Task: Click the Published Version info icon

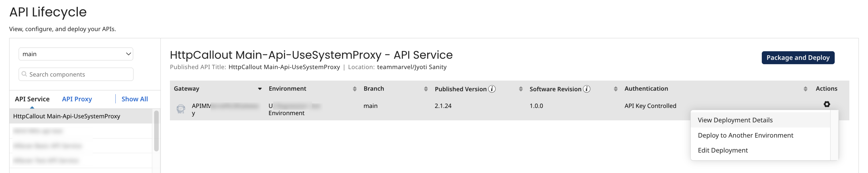Action: point(492,89)
